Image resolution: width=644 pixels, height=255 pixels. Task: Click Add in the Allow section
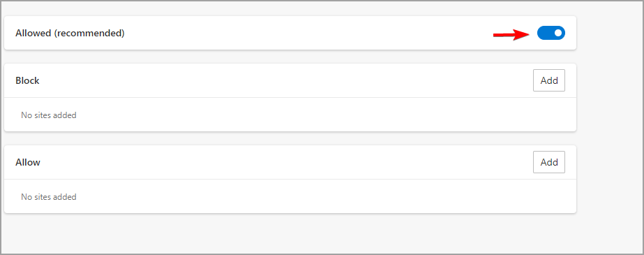(548, 163)
